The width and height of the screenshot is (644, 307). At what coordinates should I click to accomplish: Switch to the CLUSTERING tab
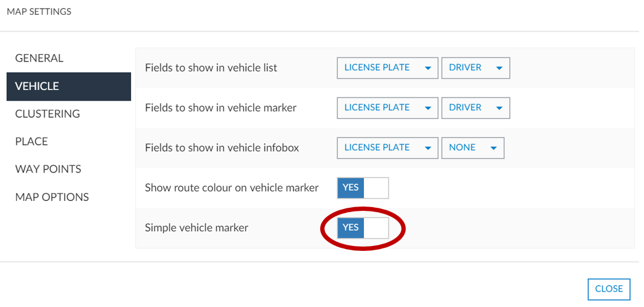click(47, 114)
